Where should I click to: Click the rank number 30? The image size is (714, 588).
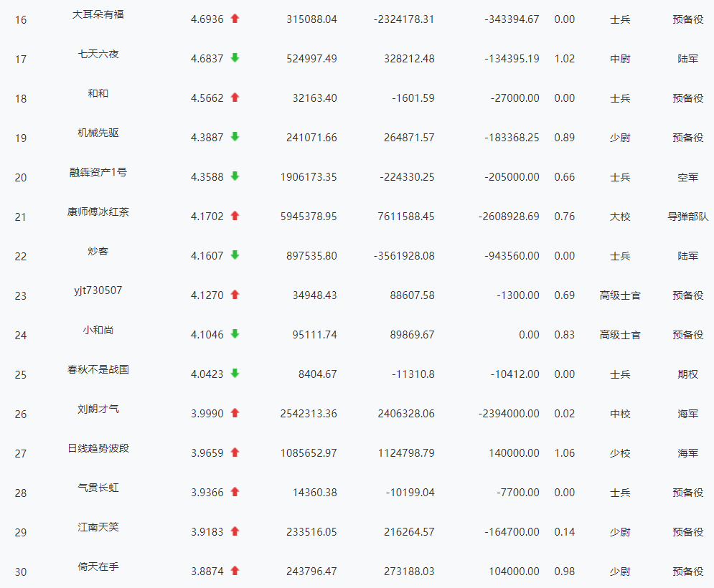21,572
